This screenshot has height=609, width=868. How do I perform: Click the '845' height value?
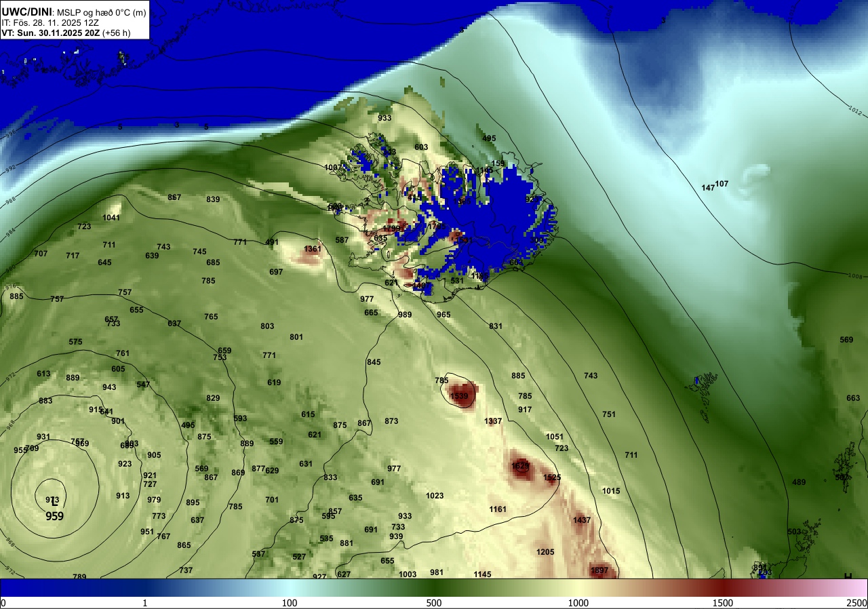click(374, 362)
